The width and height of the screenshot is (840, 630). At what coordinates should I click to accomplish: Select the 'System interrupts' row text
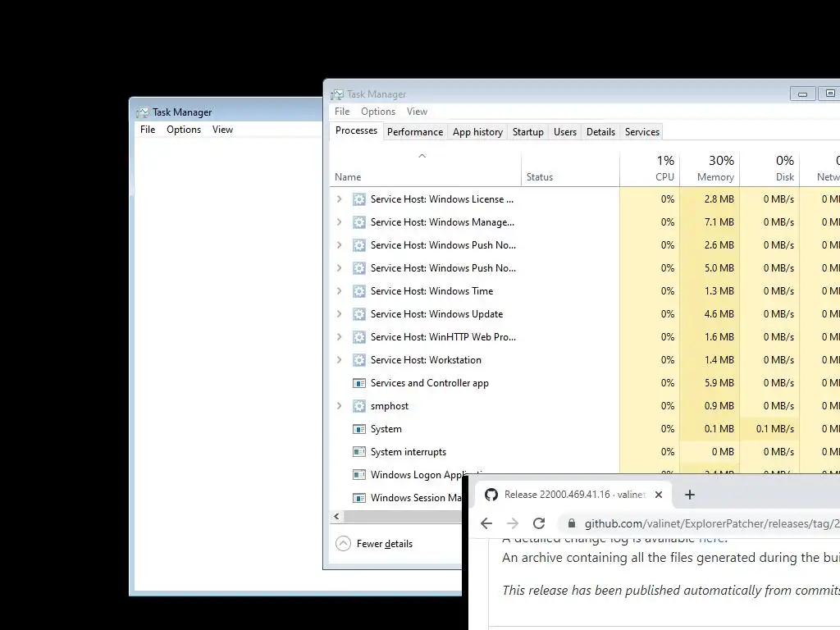tap(409, 452)
